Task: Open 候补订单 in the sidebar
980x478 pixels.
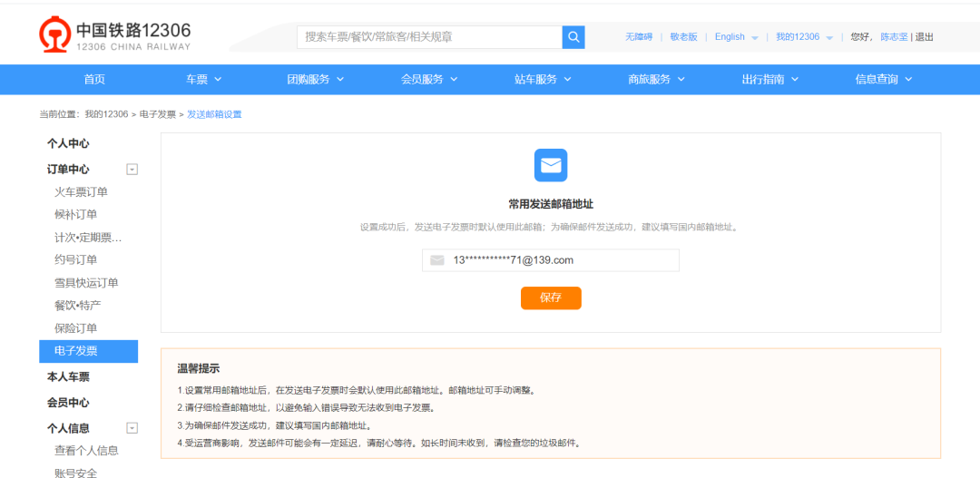Action: 75,215
